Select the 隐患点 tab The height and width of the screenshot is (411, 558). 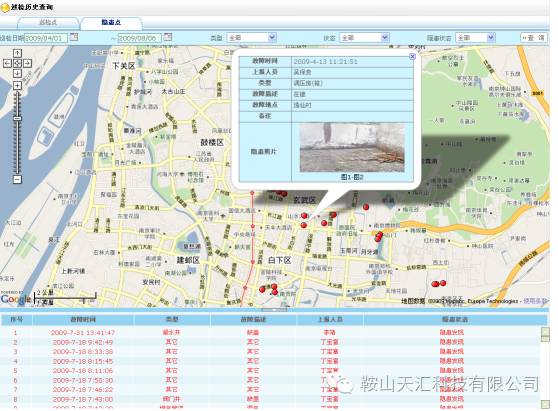[111, 22]
